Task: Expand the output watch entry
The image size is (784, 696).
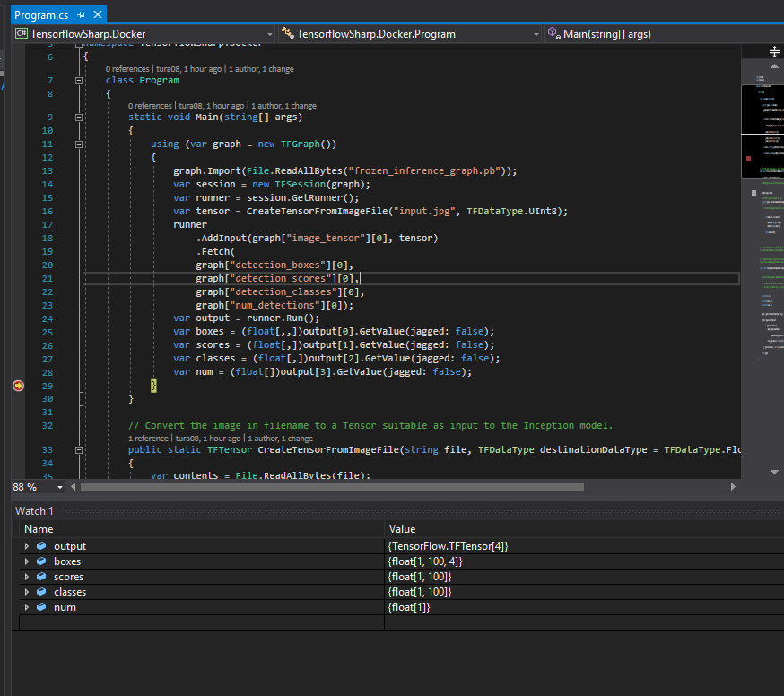Action: [26, 546]
